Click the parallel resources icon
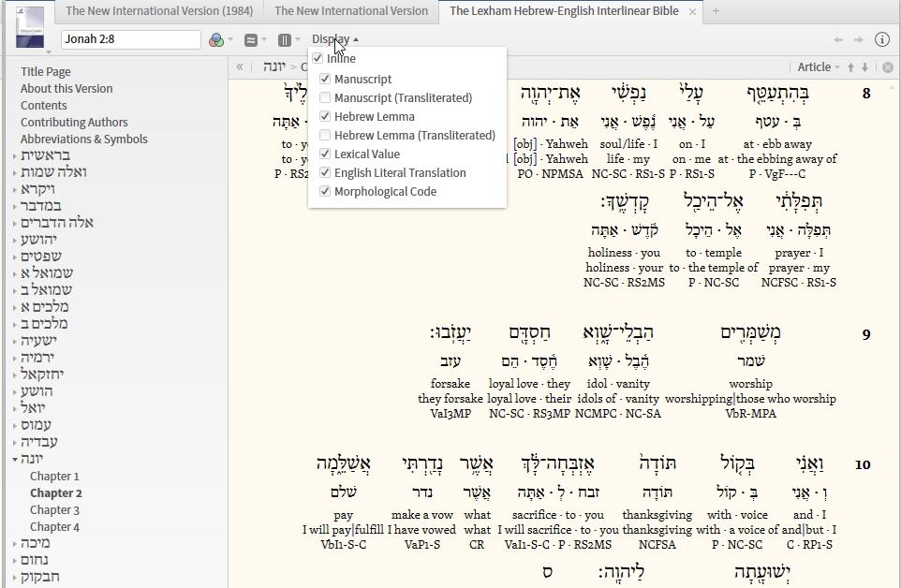901x588 pixels. (250, 39)
